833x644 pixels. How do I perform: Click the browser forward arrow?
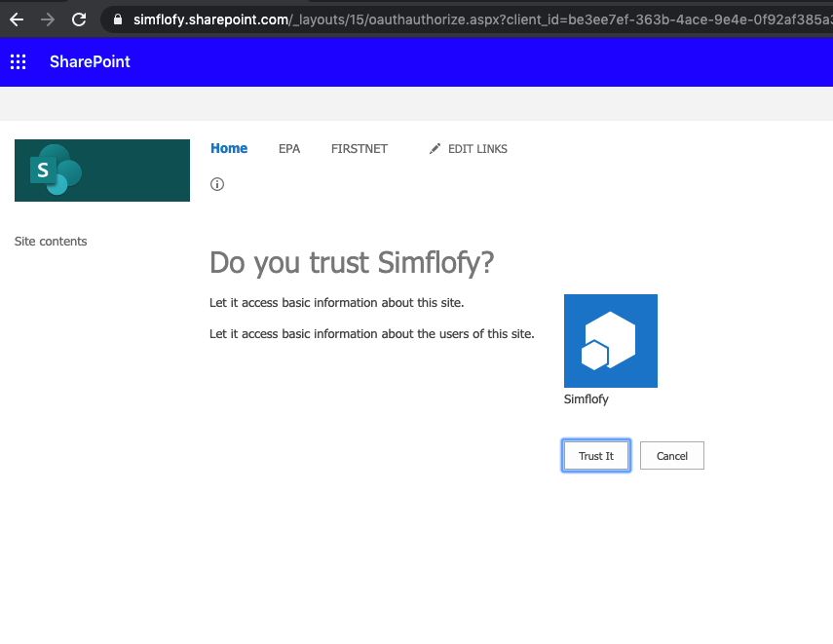pos(48,19)
